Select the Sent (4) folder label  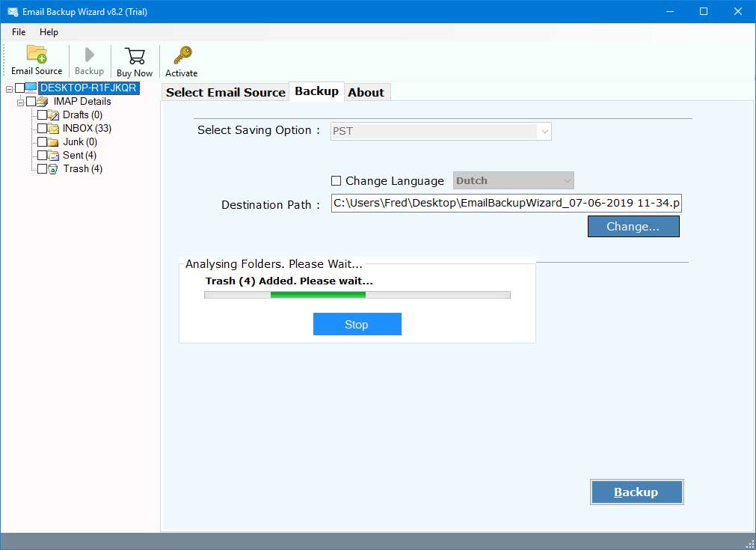tap(79, 156)
